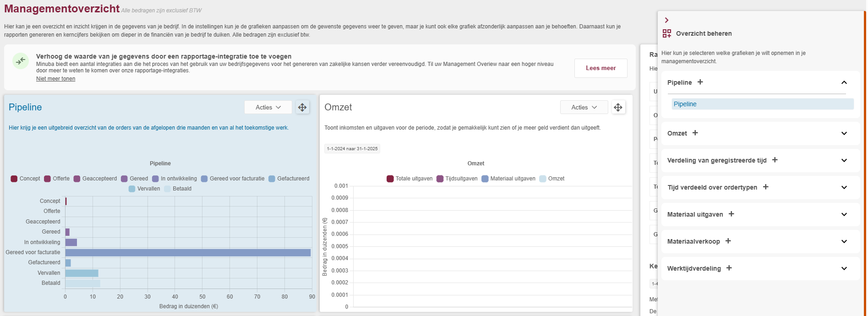Collapse the side panel with the red chevron
The height and width of the screenshot is (316, 868).
(666, 20)
